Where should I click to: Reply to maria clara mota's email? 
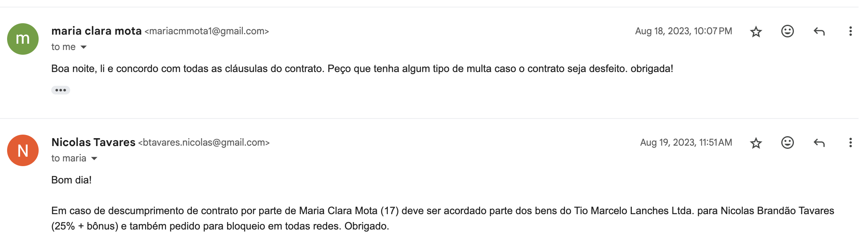[819, 31]
